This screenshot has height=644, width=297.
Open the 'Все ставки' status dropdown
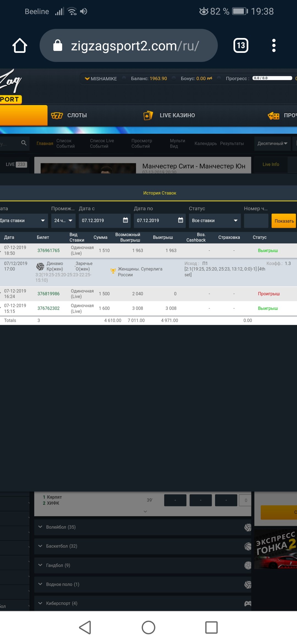pos(215,220)
